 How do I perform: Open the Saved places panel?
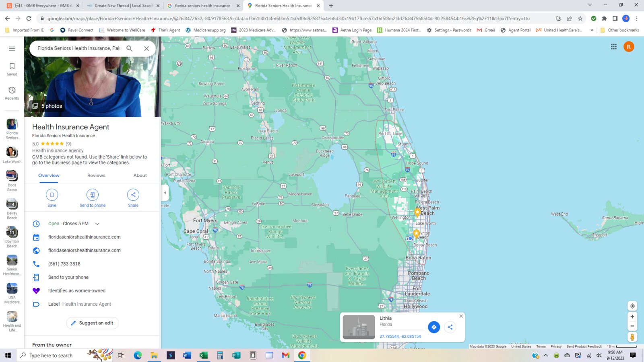[12, 69]
